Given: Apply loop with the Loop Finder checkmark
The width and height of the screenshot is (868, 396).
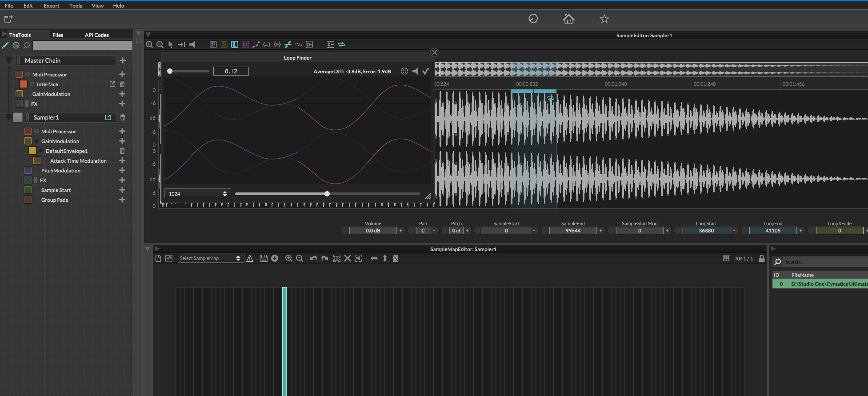Looking at the screenshot, I should (426, 71).
